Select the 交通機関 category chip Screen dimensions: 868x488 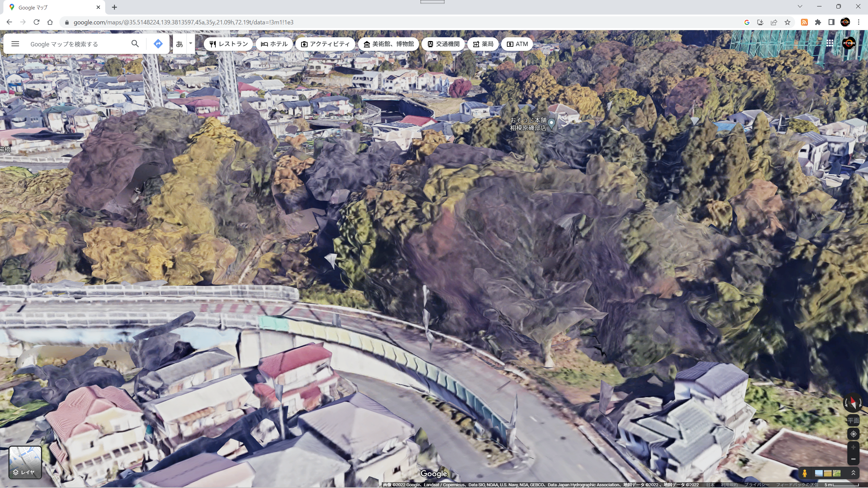[443, 44]
